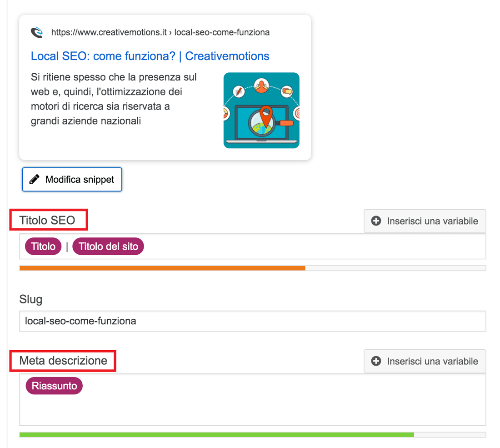Select the Titolo del sito variable tag
Image resolution: width=500 pixels, height=448 pixels.
(x=108, y=247)
